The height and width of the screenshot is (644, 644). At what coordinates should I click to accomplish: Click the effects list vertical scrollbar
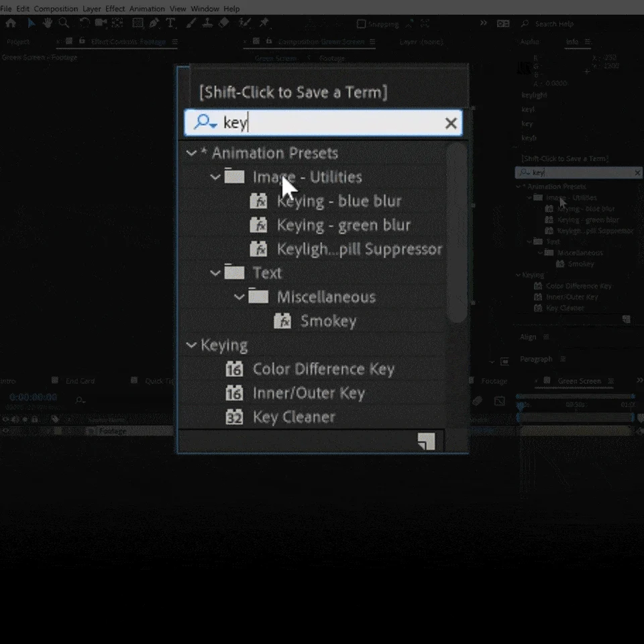[x=457, y=233]
